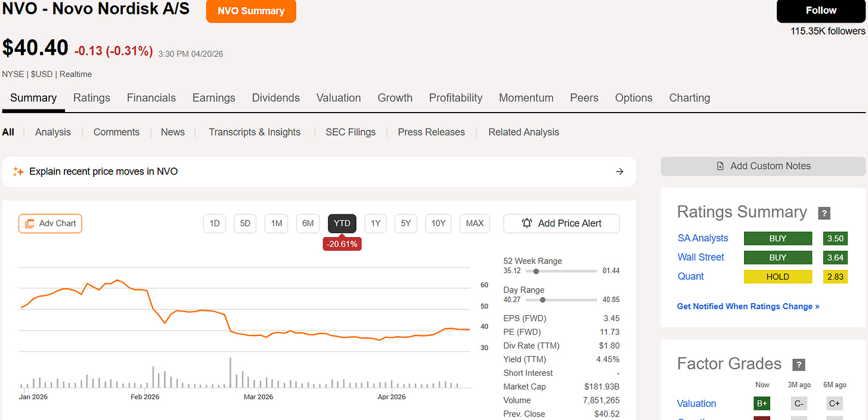Set chart range to 1D

[215, 223]
